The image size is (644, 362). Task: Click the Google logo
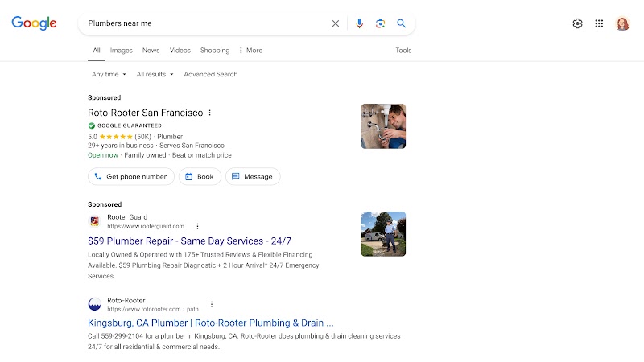[34, 23]
